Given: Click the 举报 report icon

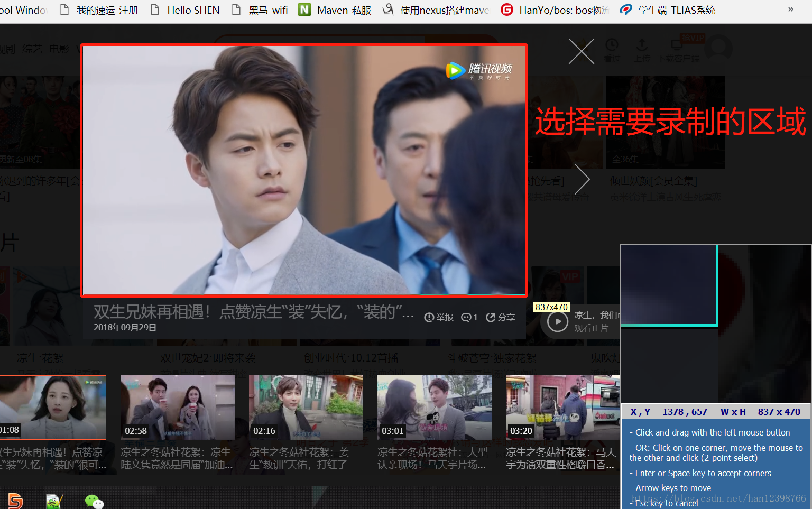Looking at the screenshot, I should coord(439,317).
